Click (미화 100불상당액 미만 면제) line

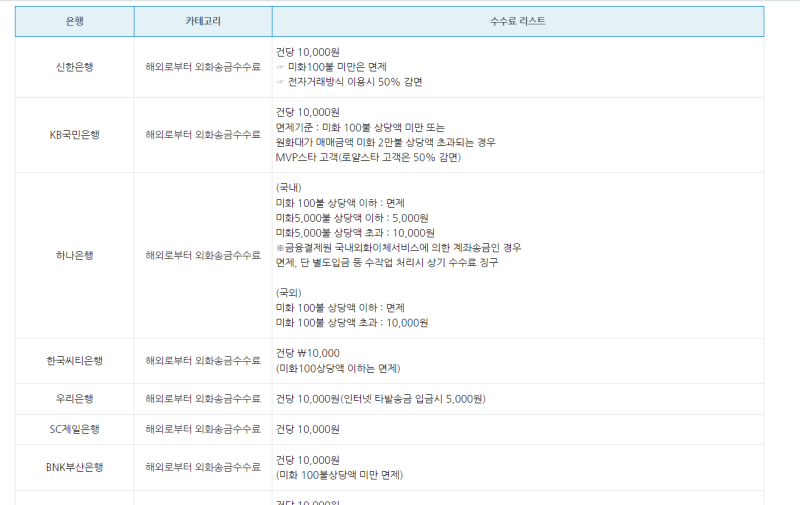339,474
